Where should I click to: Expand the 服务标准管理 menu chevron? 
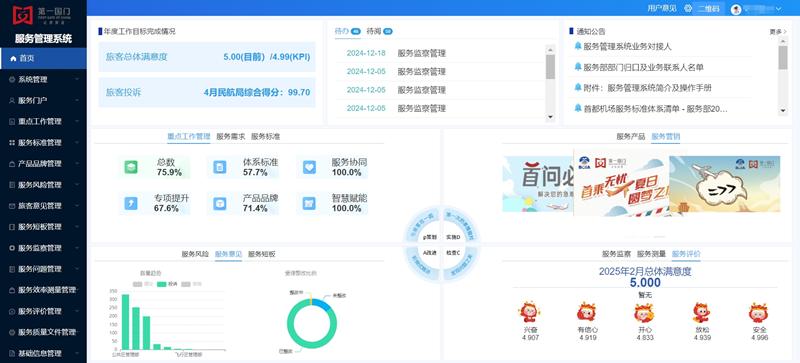pyautogui.click(x=77, y=143)
